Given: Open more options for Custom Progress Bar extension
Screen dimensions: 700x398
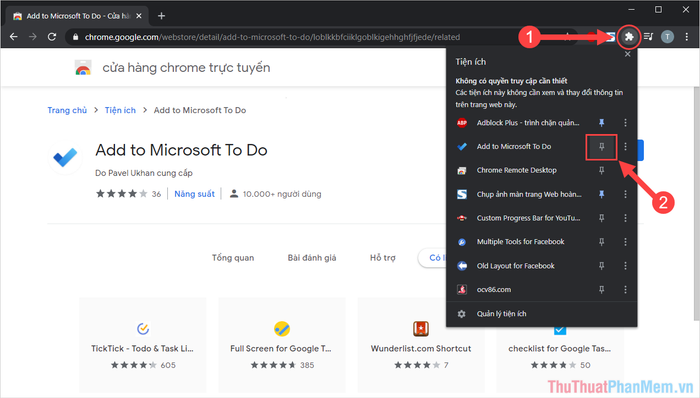Looking at the screenshot, I should [x=625, y=218].
